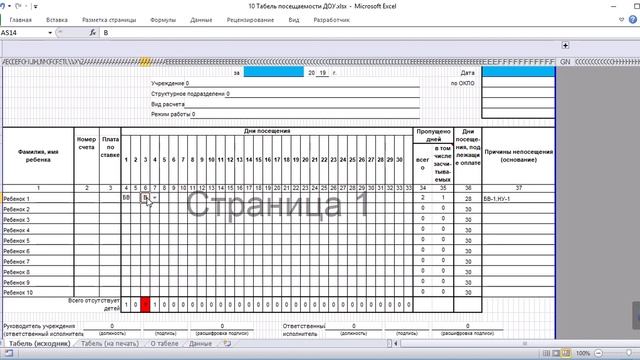Select the Ребенок 8 name cell
The width and height of the screenshot is (640, 360).
pyautogui.click(x=38, y=272)
